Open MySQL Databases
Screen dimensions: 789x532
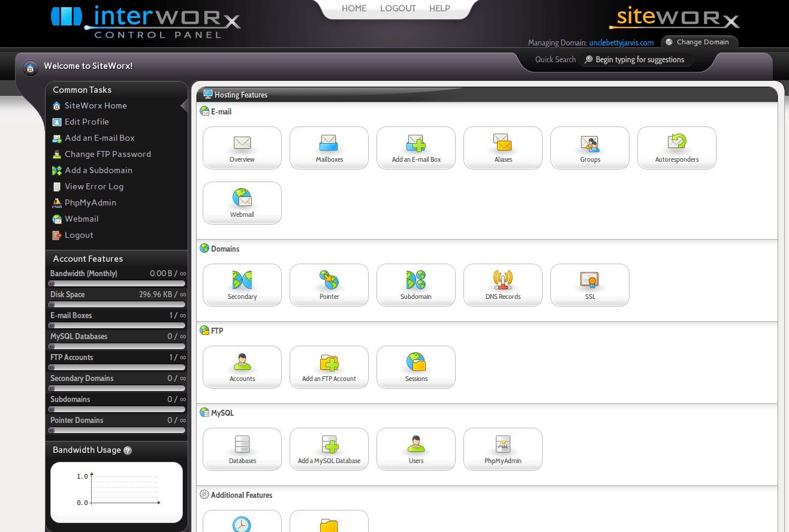coord(242,449)
